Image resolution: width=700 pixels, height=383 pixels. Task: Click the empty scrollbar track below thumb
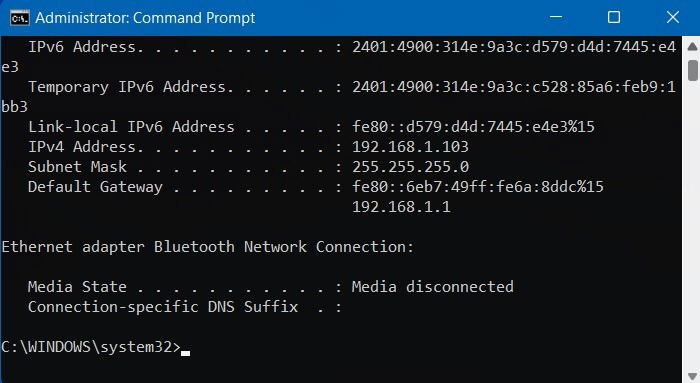[692, 223]
